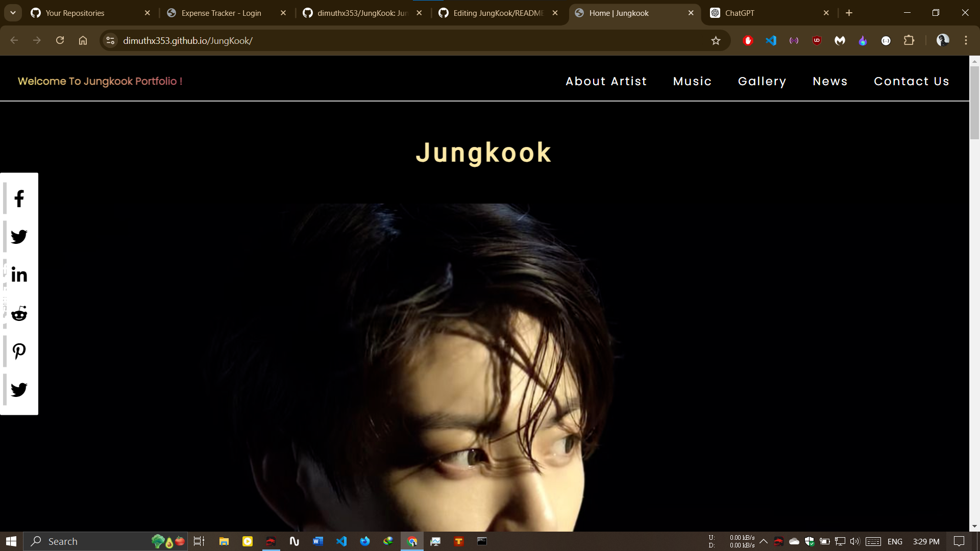The image size is (980, 551).
Task: Toggle the bookmark star for this page
Action: click(x=716, y=40)
